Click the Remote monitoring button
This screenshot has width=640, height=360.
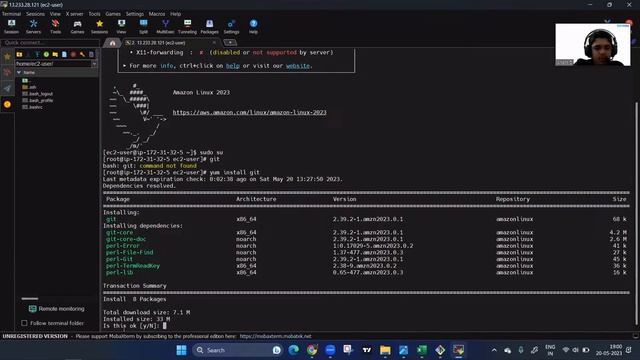[x=57, y=309]
